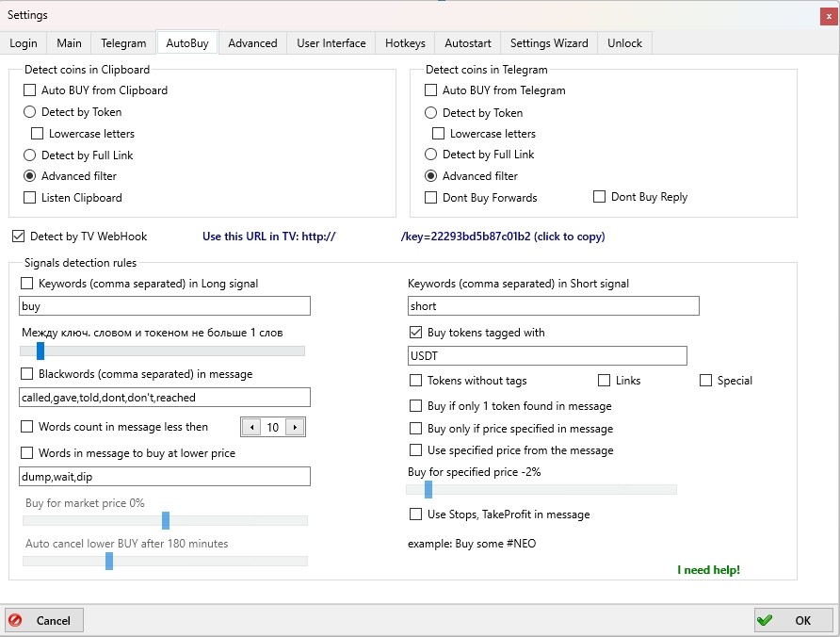Disable Detect by TV WebHook

pos(17,236)
